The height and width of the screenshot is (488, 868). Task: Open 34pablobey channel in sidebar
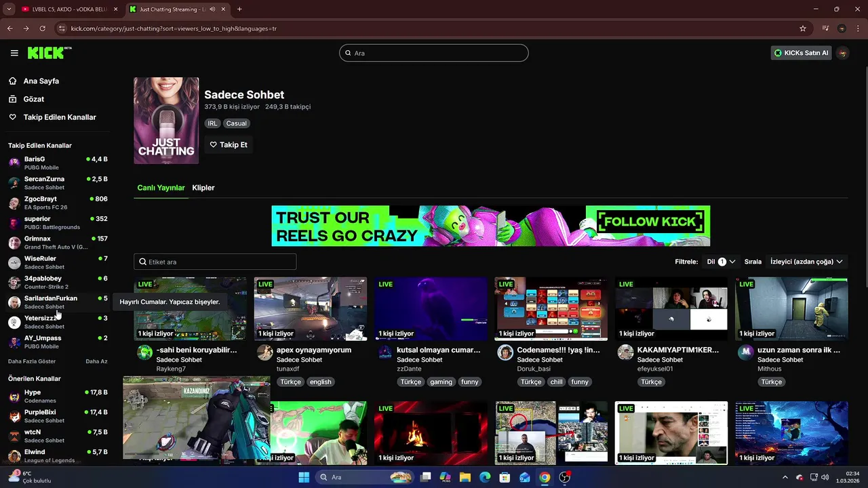click(x=58, y=282)
